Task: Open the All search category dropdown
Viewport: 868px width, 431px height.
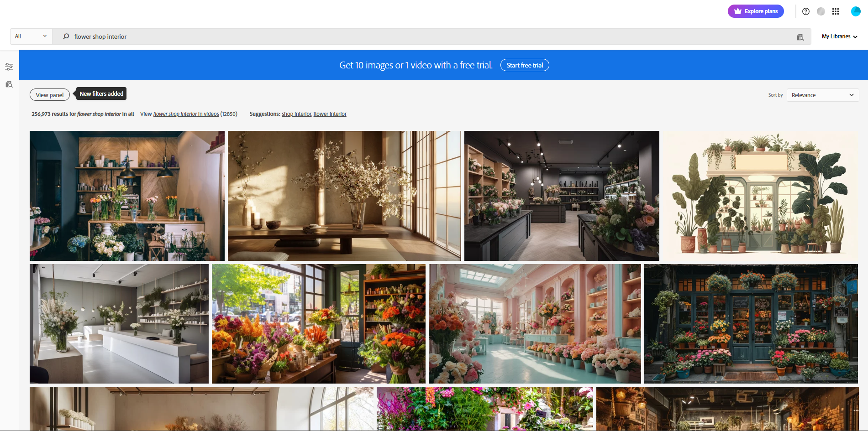Action: pos(31,36)
